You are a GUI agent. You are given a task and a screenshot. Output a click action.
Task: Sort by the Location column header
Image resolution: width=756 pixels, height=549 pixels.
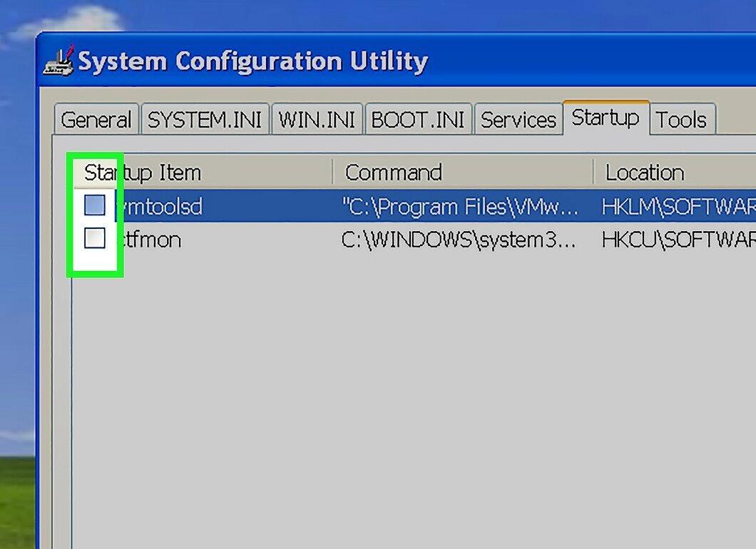(675, 172)
